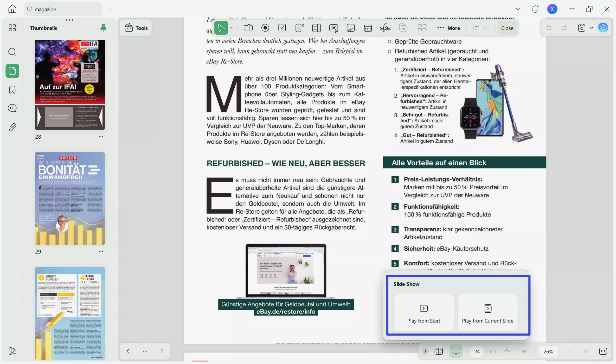This screenshot has width=616, height=364.
Task: Open the Search panel in the left sidebar
Action: coord(12,52)
